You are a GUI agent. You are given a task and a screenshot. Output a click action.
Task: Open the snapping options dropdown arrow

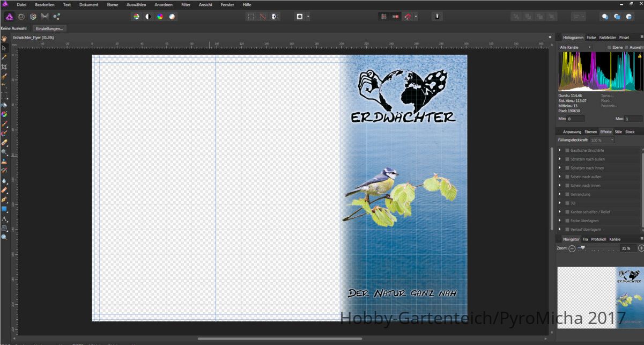click(416, 17)
